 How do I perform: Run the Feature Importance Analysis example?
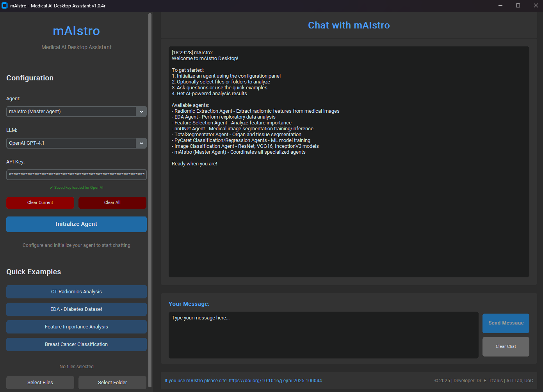pyautogui.click(x=77, y=327)
